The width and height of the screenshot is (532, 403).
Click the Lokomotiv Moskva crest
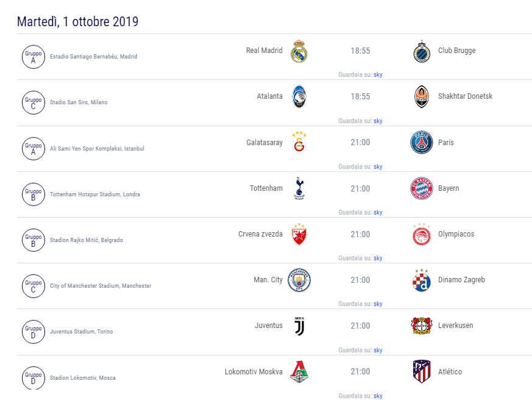299,371
